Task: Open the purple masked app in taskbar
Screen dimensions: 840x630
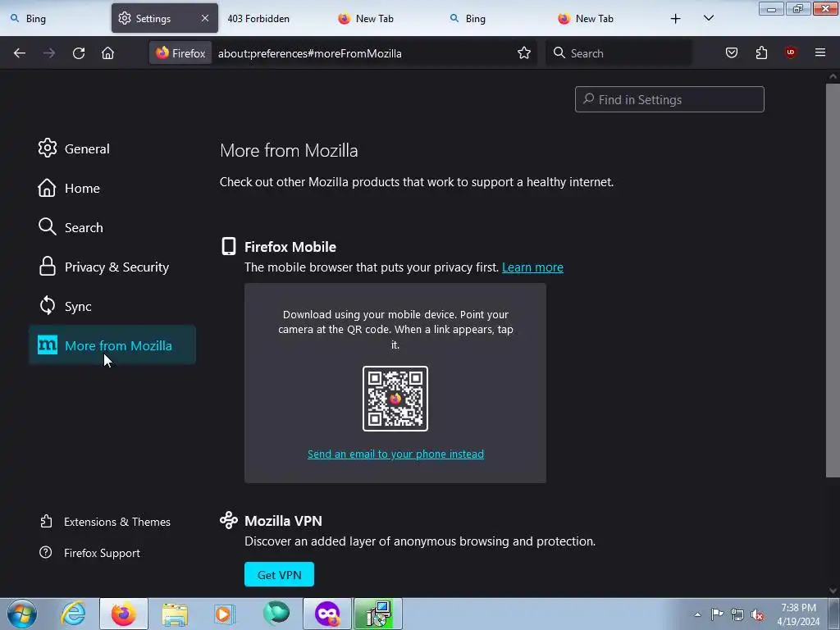Action: (x=327, y=614)
